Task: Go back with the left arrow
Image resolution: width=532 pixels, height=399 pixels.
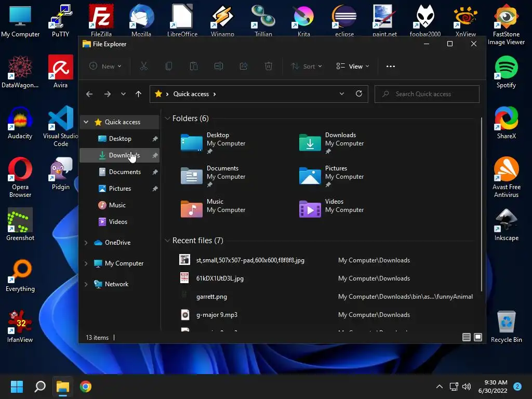Action: coord(89,94)
